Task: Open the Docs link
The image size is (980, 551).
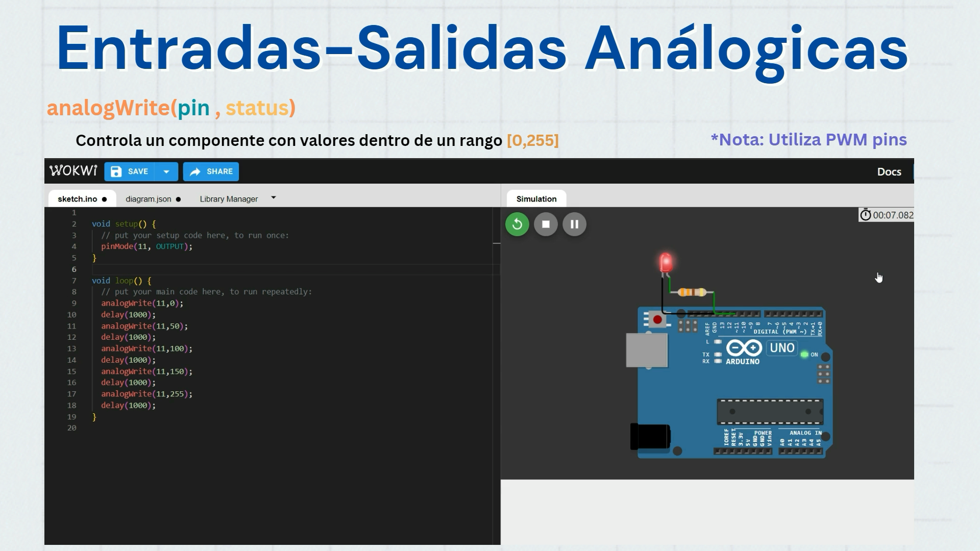Action: (x=889, y=171)
